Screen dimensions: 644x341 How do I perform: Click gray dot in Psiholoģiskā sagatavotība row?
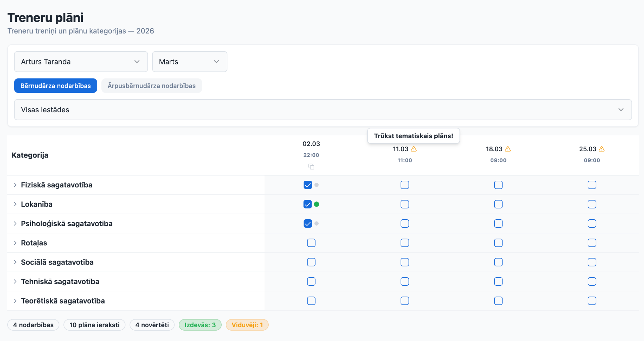click(x=317, y=224)
